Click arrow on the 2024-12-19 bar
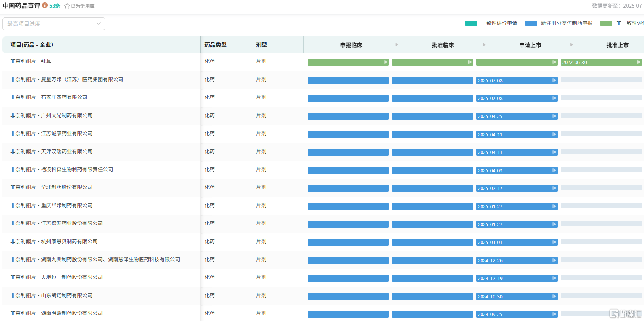 pyautogui.click(x=554, y=278)
